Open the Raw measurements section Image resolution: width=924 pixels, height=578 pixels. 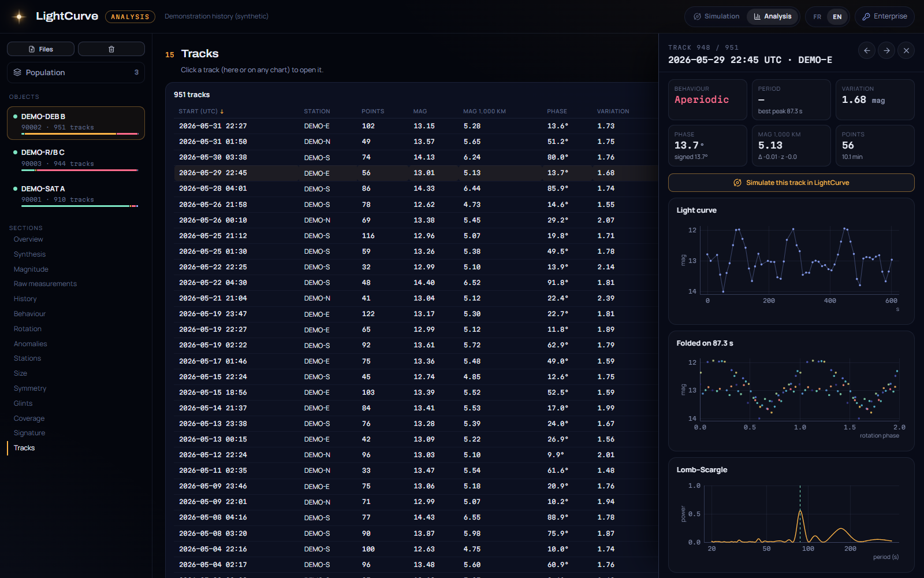tap(45, 284)
